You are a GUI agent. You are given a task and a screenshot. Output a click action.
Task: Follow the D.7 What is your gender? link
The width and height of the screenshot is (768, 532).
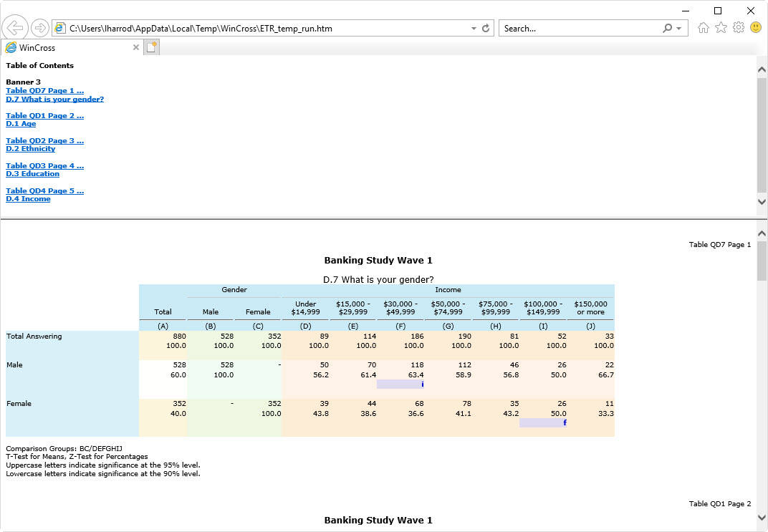[x=55, y=99]
